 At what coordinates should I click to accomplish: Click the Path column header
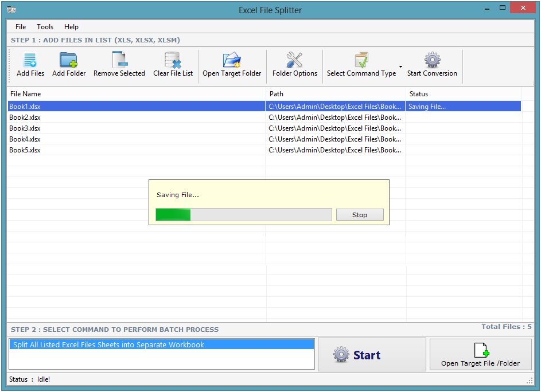click(336, 94)
